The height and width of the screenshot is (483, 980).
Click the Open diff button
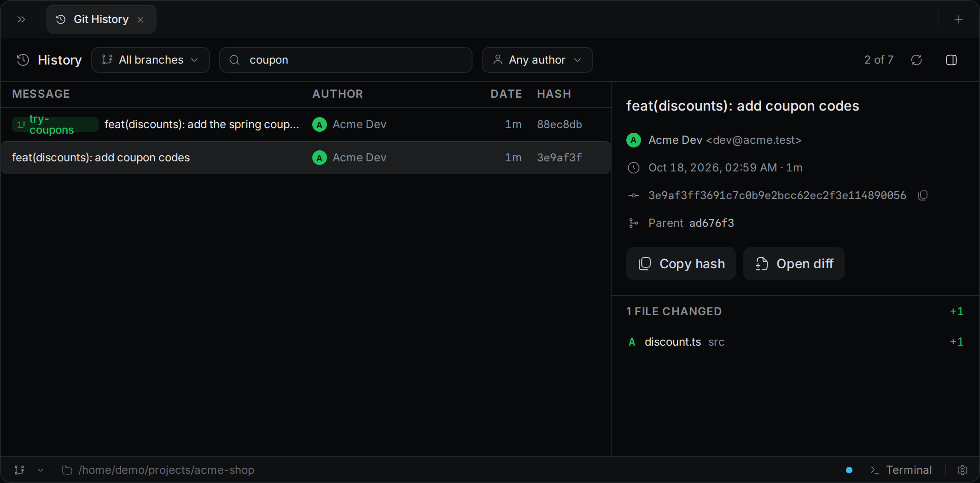coord(794,264)
